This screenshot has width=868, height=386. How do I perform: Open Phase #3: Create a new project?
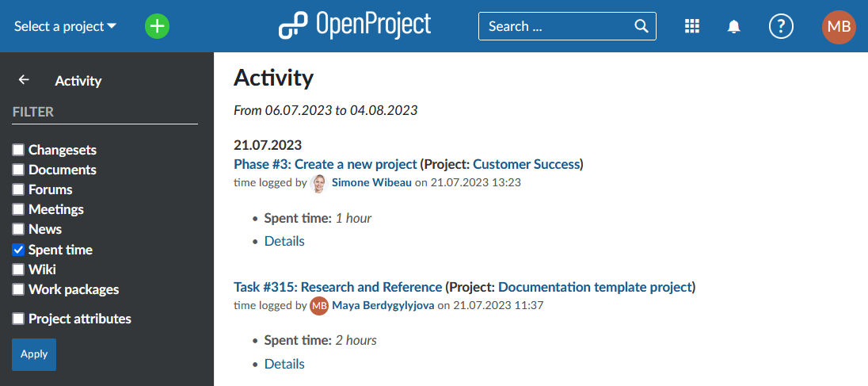[325, 164]
